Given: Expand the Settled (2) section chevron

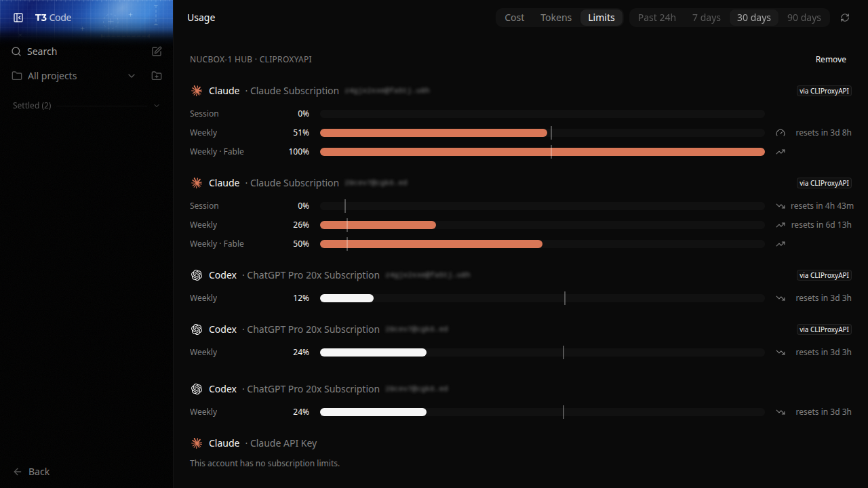Looking at the screenshot, I should (x=157, y=106).
